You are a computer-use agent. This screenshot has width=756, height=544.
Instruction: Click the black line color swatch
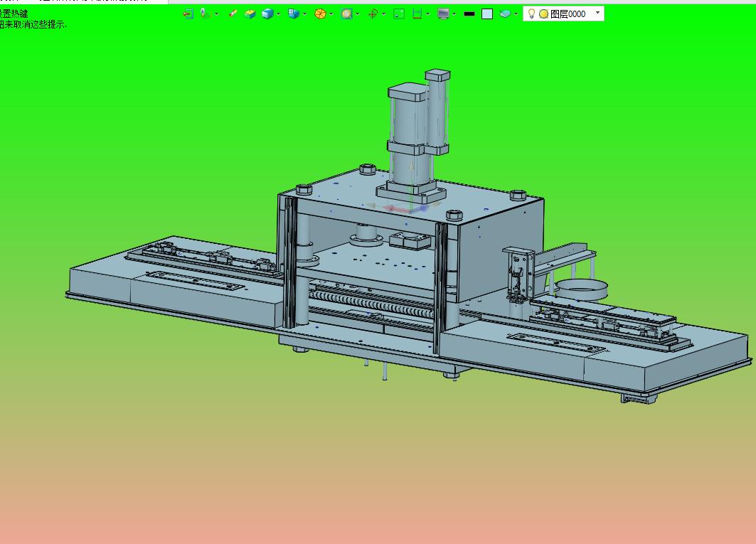tap(469, 14)
